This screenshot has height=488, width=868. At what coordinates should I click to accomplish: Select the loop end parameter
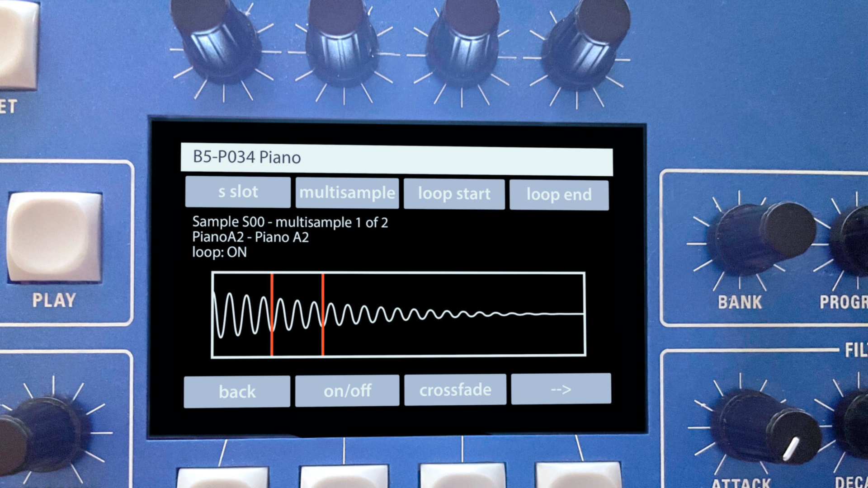pos(559,195)
